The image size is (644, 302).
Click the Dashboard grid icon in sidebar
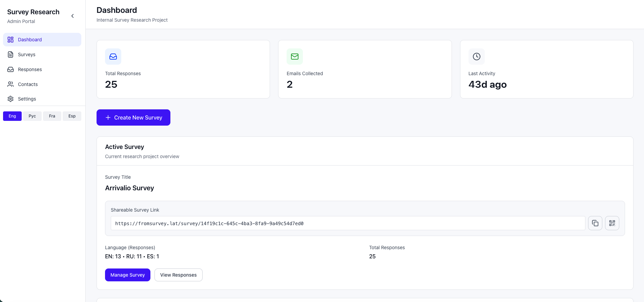coord(11,40)
